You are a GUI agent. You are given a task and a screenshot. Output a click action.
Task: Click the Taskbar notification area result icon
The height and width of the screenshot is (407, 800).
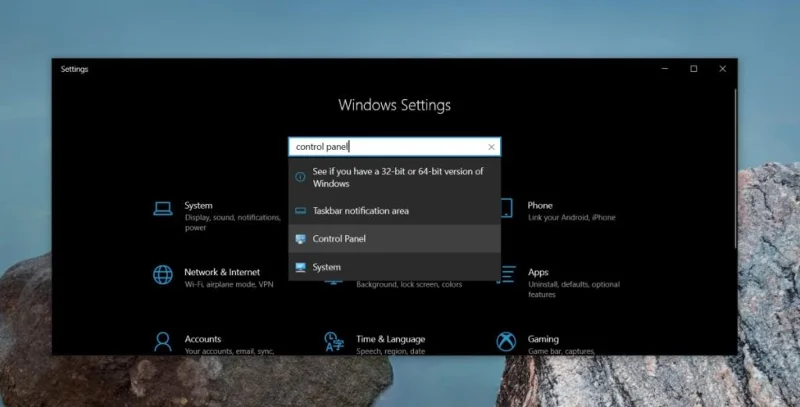click(x=301, y=211)
